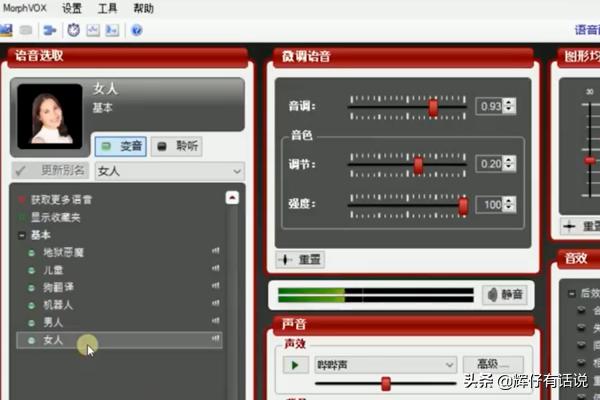Toggle the 聆听 listen button
The image size is (600, 400).
pos(176,146)
